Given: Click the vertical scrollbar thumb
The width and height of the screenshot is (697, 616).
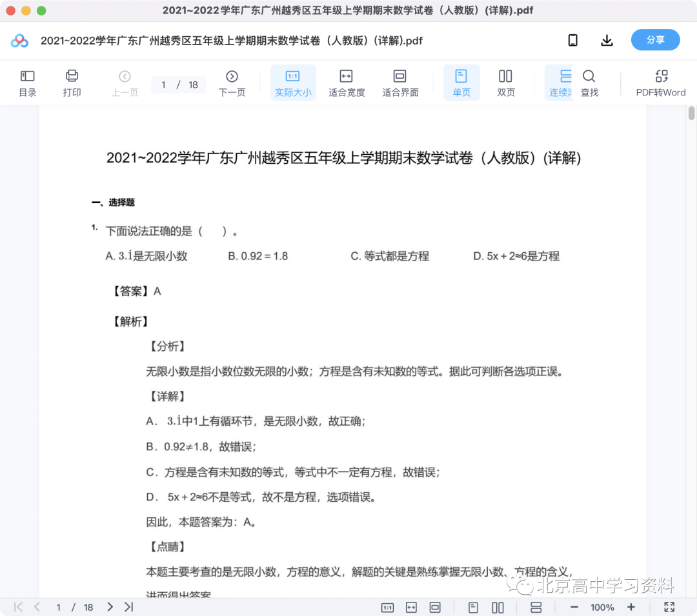Looking at the screenshot, I should (691, 114).
